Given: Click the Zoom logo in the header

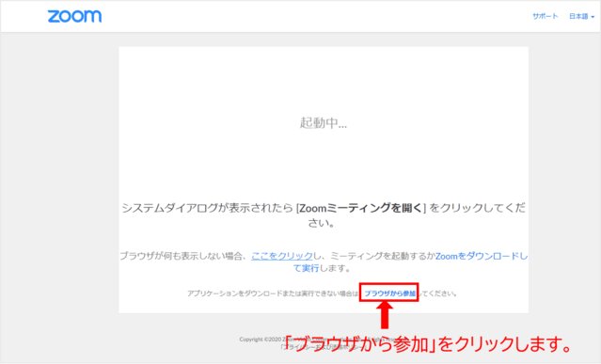Looking at the screenshot, I should (74, 17).
